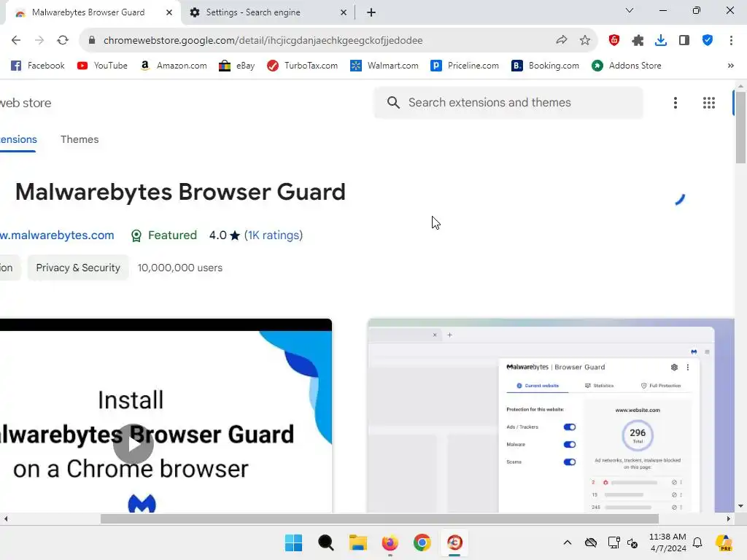The image size is (747, 560).
Task: Open the TurboTax.com bookmark
Action: (x=303, y=66)
